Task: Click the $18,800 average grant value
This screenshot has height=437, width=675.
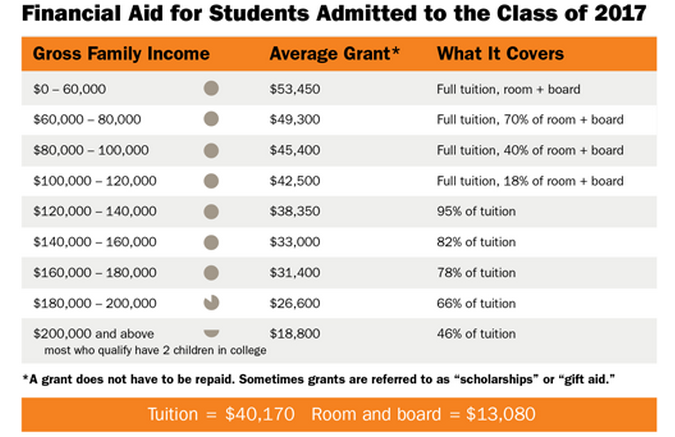Action: (295, 334)
